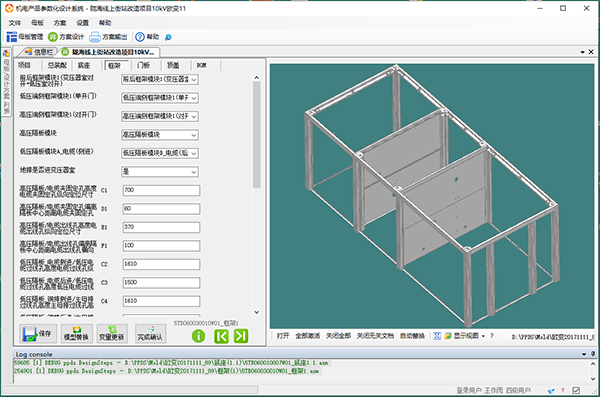
Task: Open 前后框架模块 dropdown
Action: pyautogui.click(x=160, y=79)
